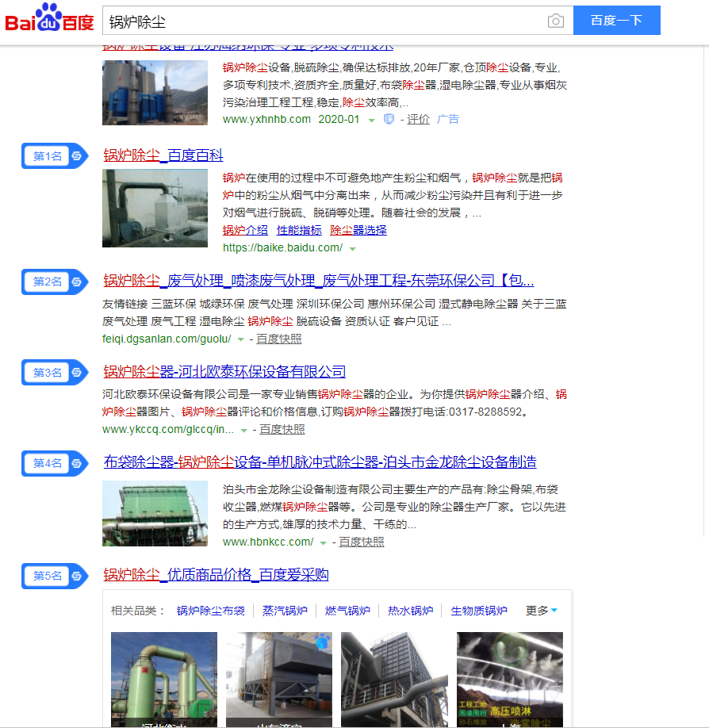Click the camera image-search icon
This screenshot has height=728, width=709.
tap(555, 21)
